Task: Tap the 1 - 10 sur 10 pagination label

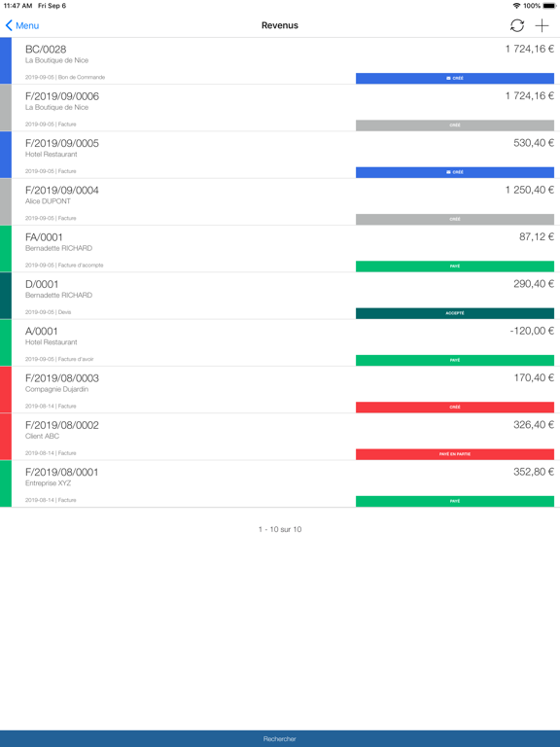Action: (280, 529)
